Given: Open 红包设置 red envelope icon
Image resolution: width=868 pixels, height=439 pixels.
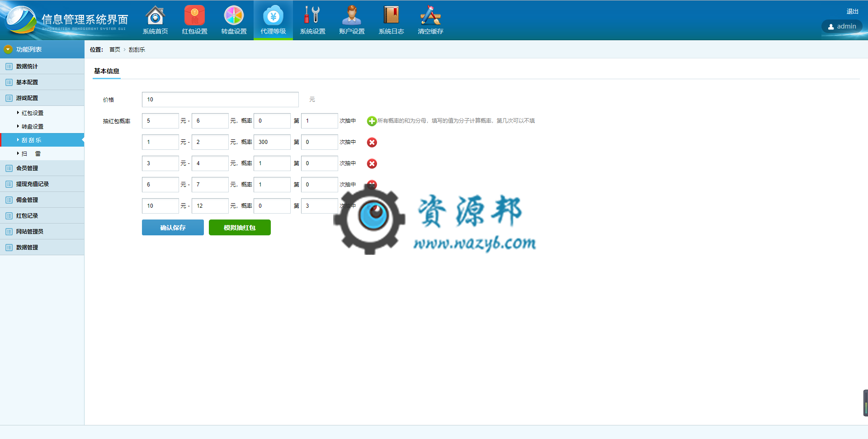Looking at the screenshot, I should coord(194,15).
